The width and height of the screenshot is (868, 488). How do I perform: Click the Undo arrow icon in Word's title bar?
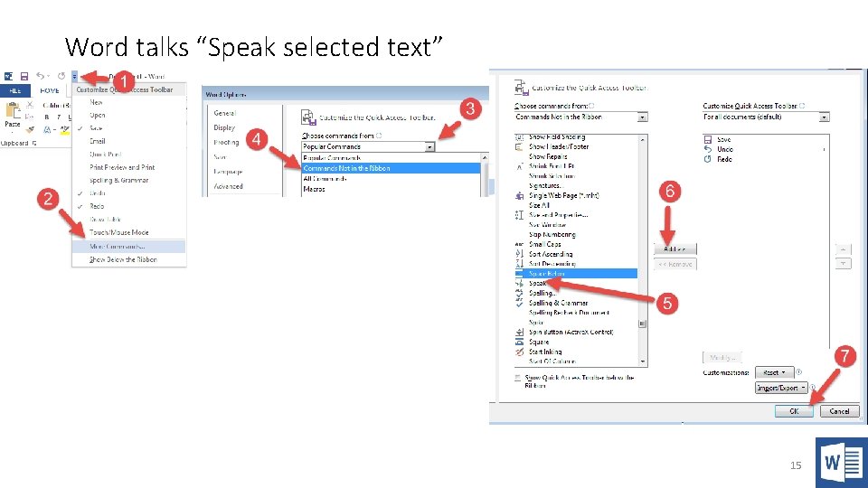click(x=41, y=76)
